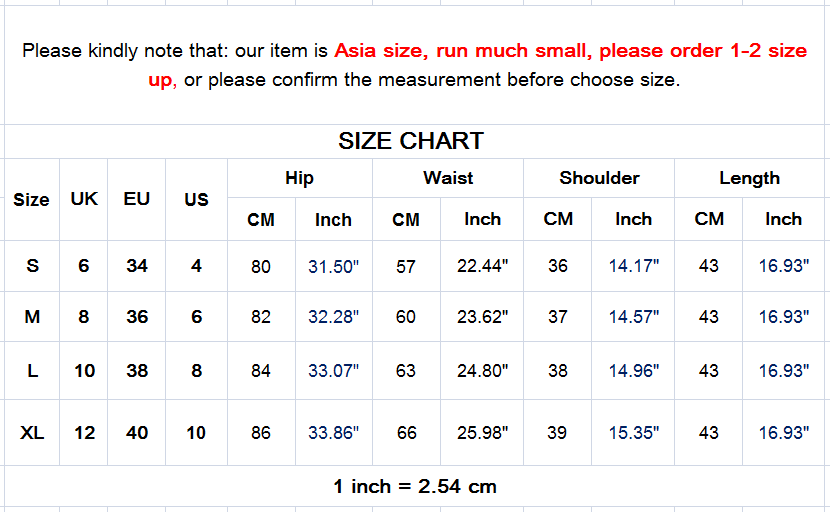
Task: Select the "Size" header cell
Action: coord(31,199)
